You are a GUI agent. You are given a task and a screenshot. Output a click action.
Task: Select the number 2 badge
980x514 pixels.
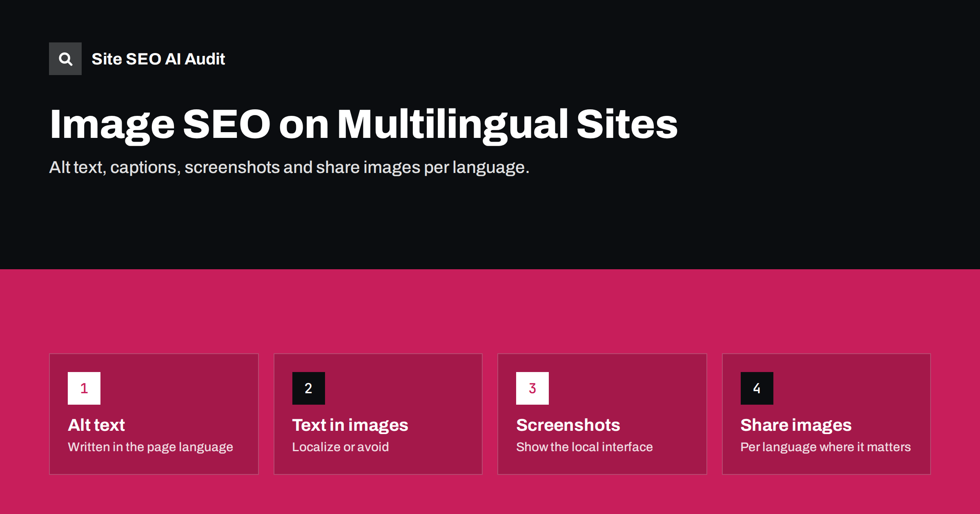(309, 388)
